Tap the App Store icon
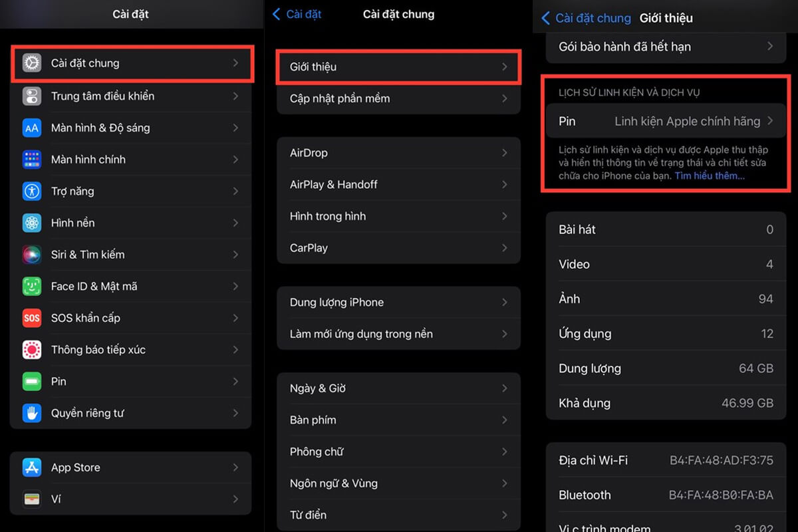This screenshot has width=798, height=532. (x=32, y=467)
